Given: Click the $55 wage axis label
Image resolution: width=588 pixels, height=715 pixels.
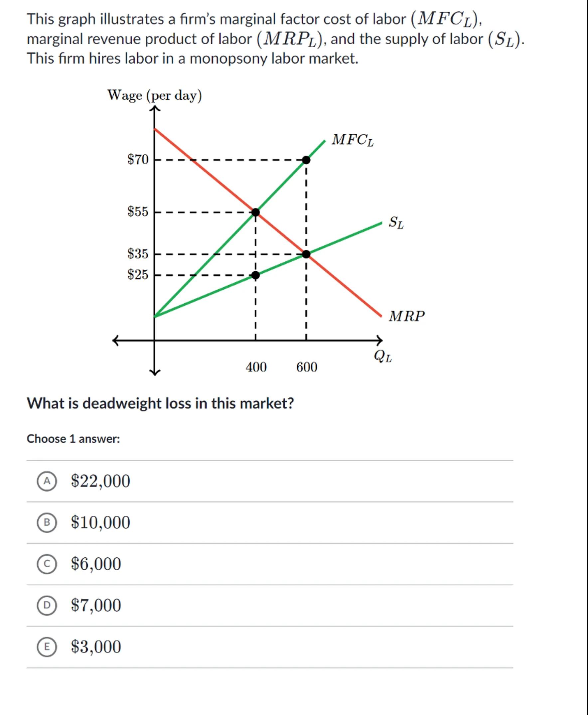Looking at the screenshot, I should [x=138, y=212].
